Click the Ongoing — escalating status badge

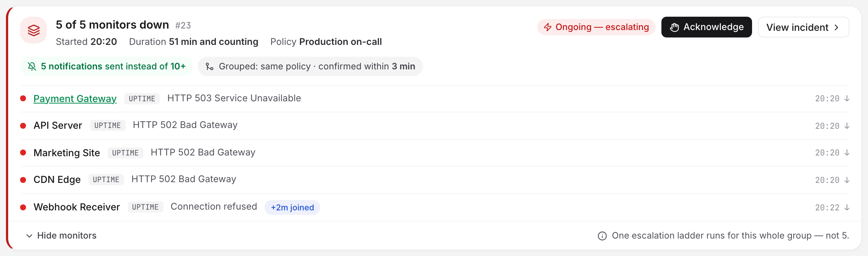click(596, 27)
